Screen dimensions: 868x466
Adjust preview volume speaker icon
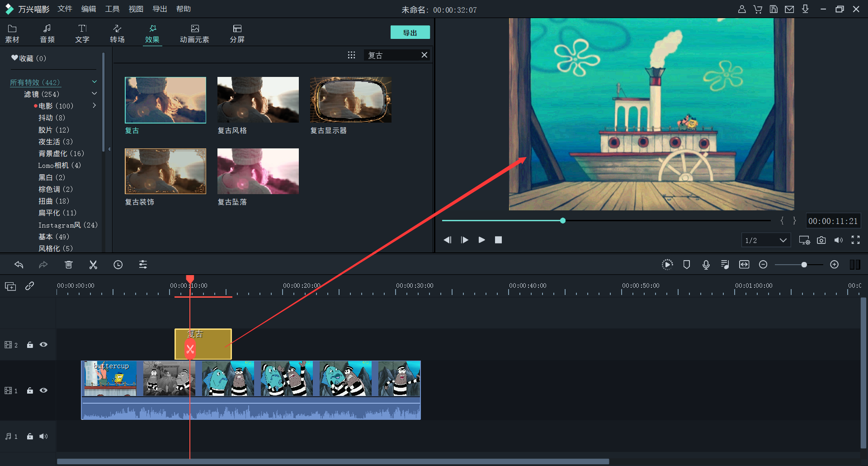tap(839, 240)
